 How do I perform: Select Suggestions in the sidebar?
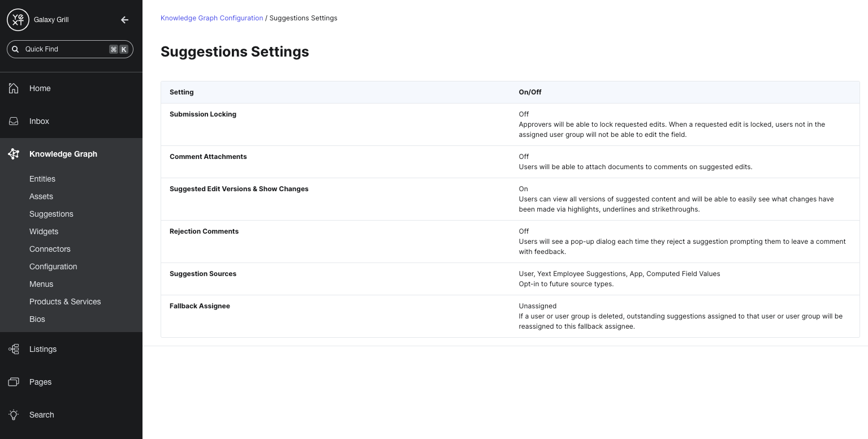coord(51,214)
